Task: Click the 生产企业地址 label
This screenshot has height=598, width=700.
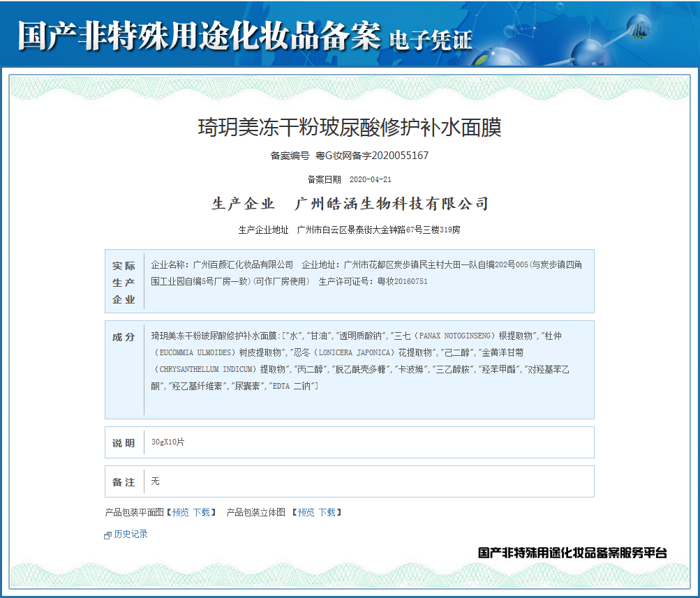Action: tap(263, 230)
